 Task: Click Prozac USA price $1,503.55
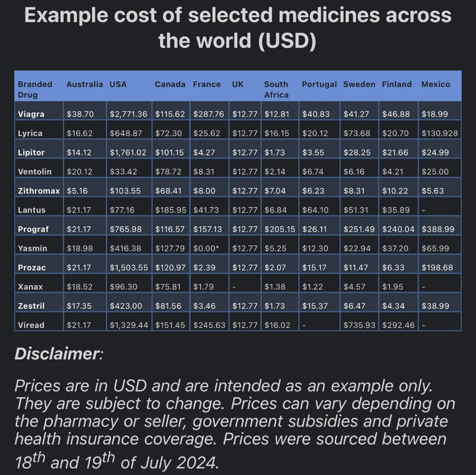point(129,267)
